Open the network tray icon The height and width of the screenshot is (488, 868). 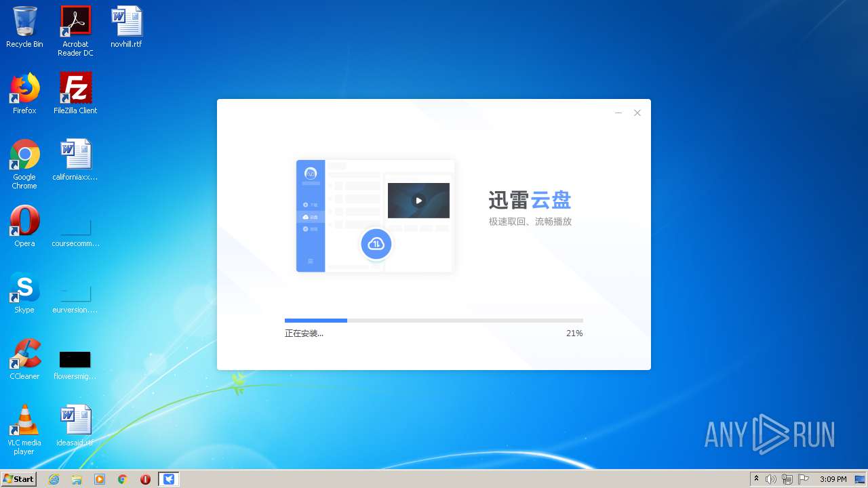click(787, 479)
